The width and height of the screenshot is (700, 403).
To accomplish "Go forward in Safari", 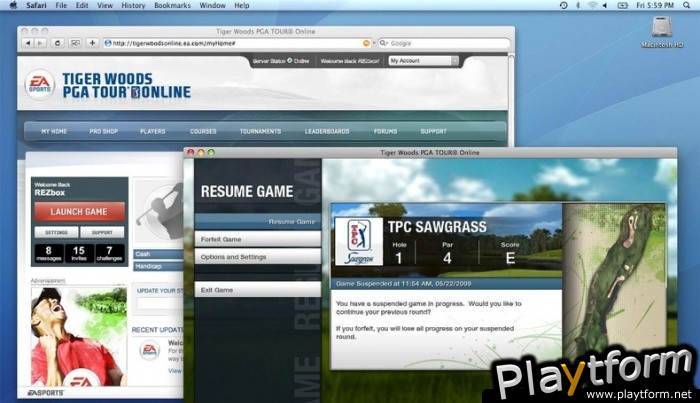I will 40,43.
